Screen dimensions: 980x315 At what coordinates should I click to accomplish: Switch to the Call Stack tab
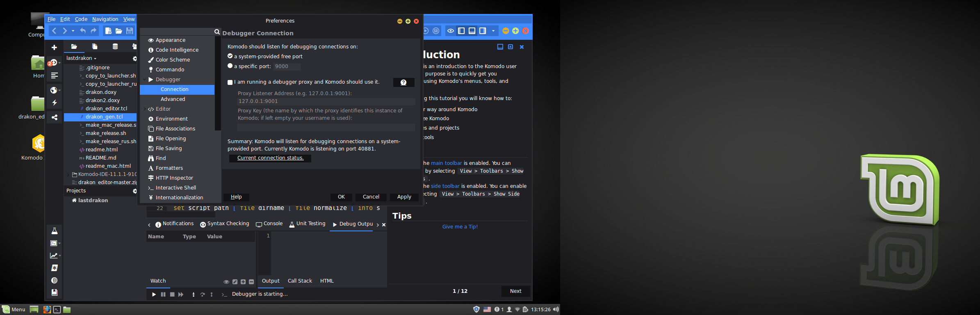point(300,281)
